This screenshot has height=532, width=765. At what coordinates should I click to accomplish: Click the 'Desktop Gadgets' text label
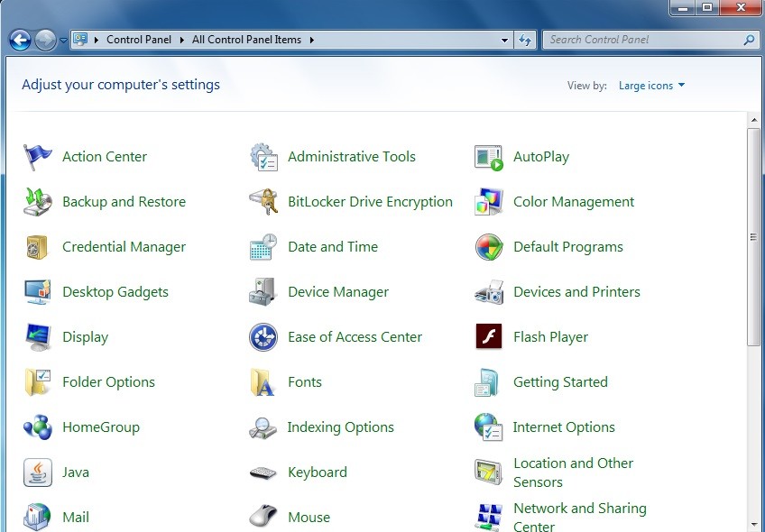pos(115,292)
